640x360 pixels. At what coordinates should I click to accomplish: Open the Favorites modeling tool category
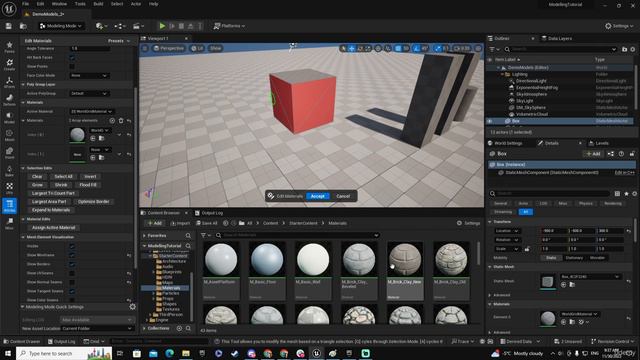tap(9, 47)
